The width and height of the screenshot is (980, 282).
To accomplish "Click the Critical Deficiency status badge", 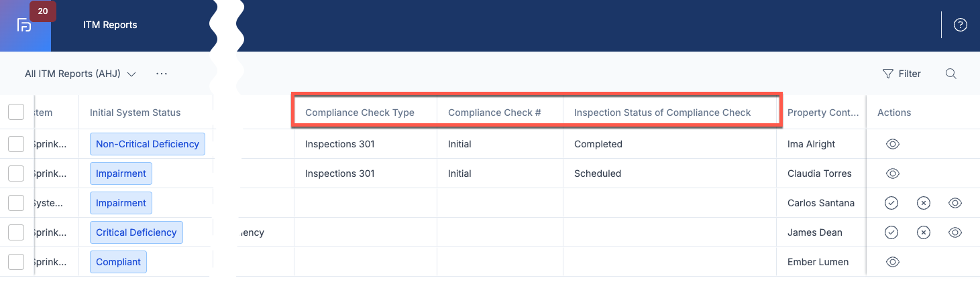I will (x=136, y=232).
